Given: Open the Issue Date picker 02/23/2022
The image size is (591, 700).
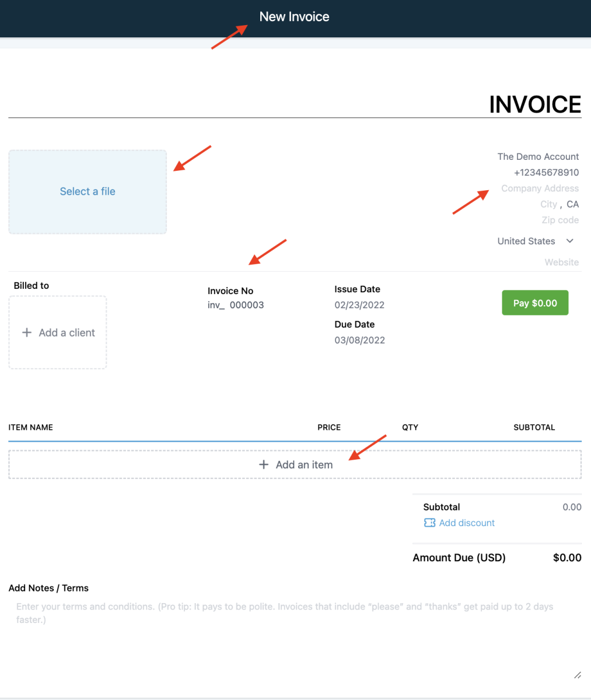Looking at the screenshot, I should pos(359,305).
